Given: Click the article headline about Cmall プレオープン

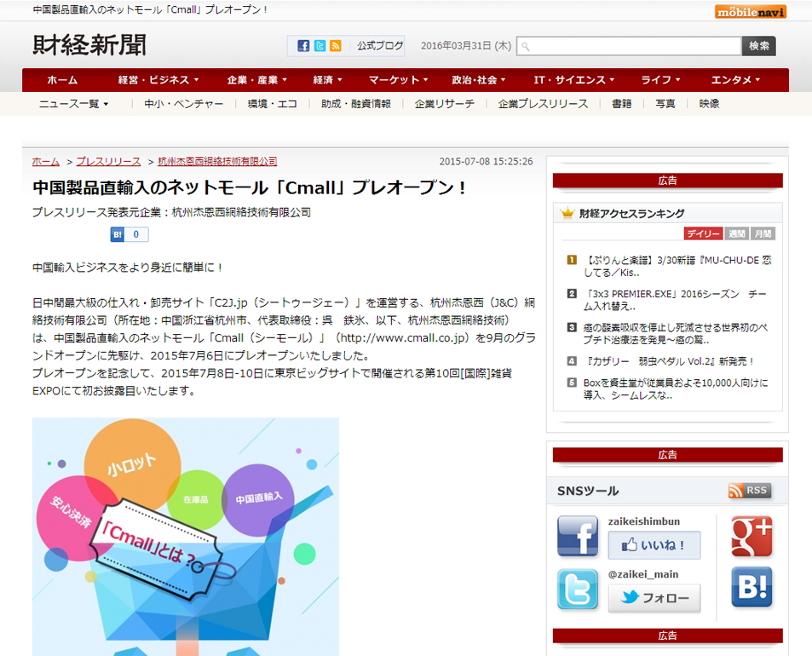Looking at the screenshot, I should 249,187.
